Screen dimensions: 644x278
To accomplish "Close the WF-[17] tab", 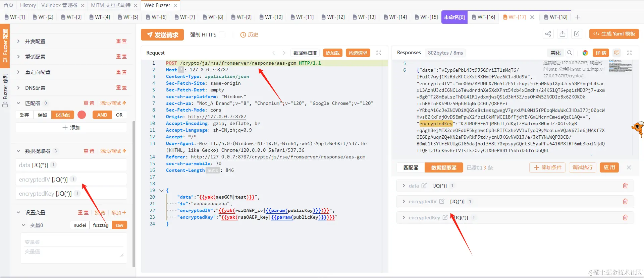I will 532,17.
